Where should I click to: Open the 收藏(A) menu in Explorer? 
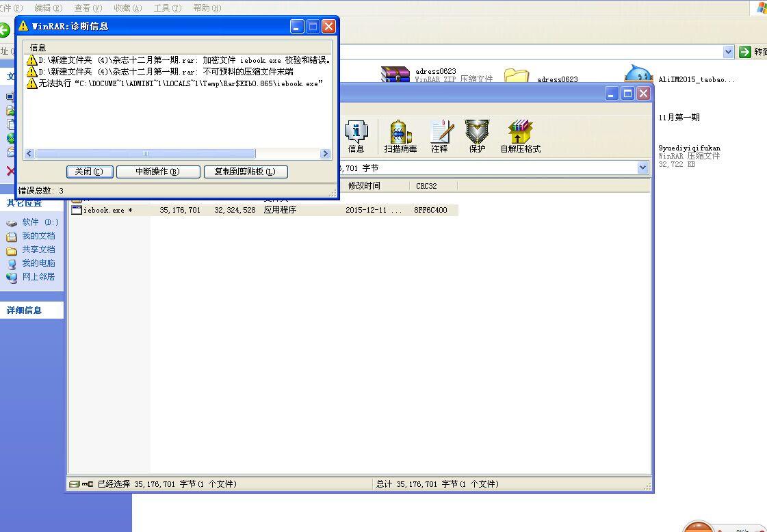(128, 8)
